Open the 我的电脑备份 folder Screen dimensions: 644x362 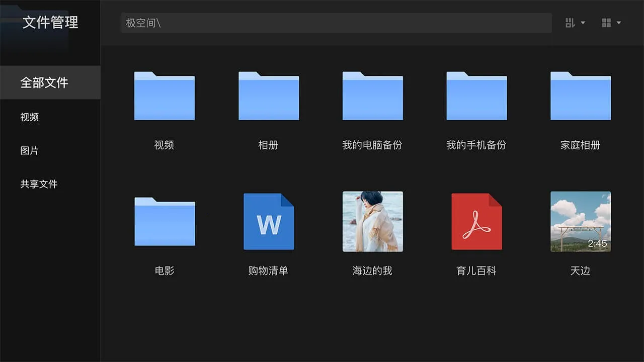[x=372, y=96]
